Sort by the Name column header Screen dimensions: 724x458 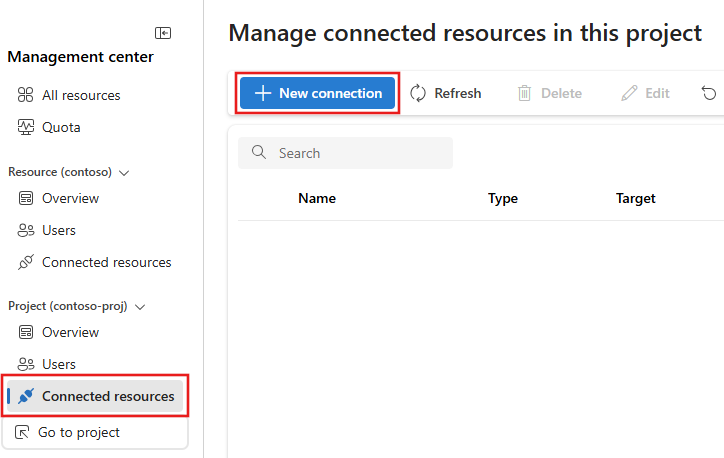click(x=317, y=198)
